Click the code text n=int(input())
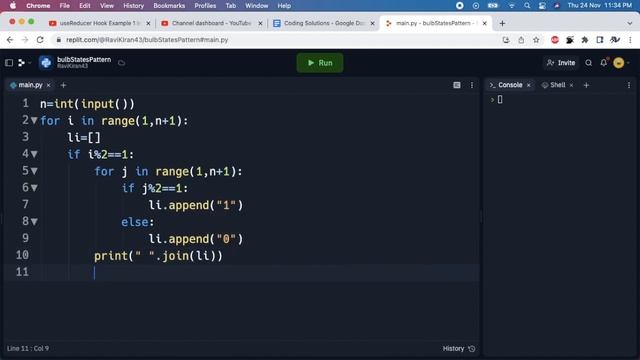640x360 pixels. [87, 104]
